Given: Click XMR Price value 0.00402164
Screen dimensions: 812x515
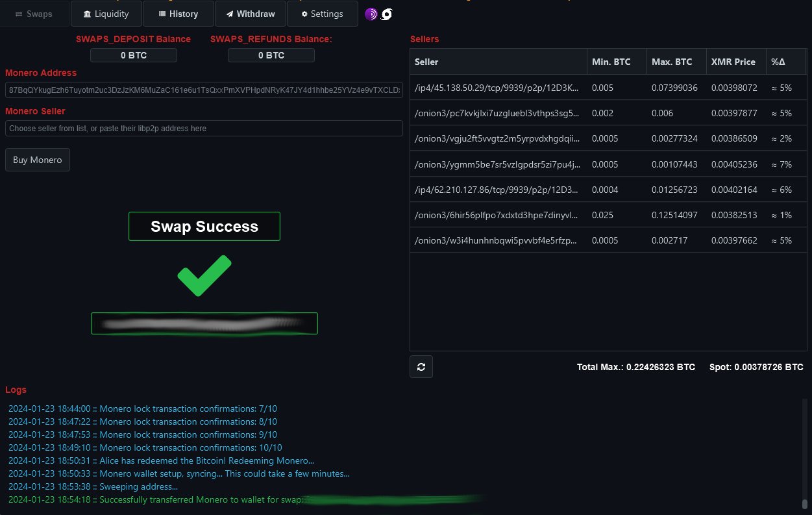Looking at the screenshot, I should pyautogui.click(x=734, y=190).
